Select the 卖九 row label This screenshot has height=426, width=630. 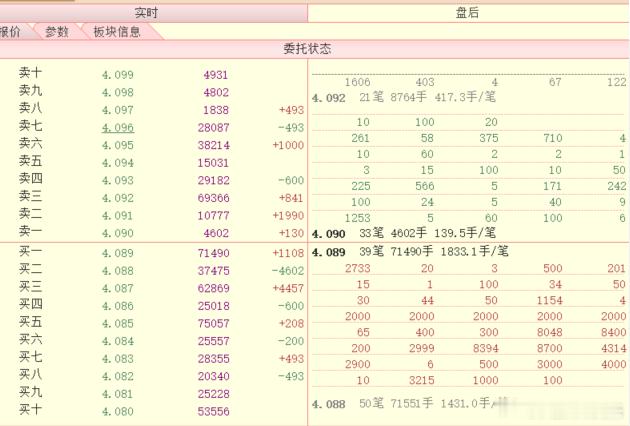tap(30, 90)
